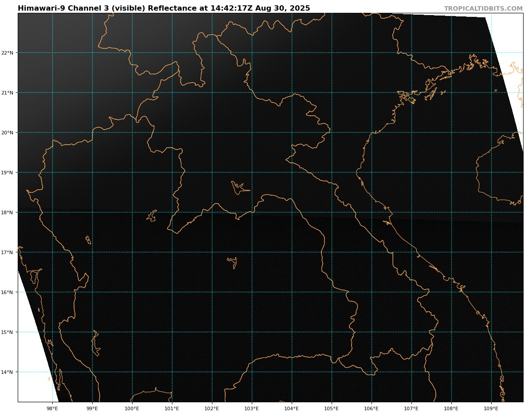Click the 107°E longitude label
Image resolution: width=532 pixels, height=412 pixels.
[411, 408]
